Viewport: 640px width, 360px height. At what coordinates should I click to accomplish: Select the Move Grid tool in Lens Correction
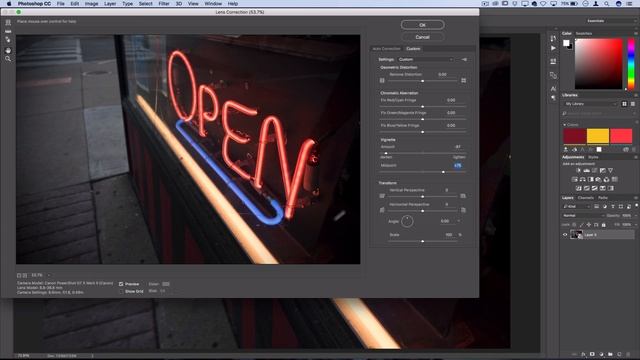coord(8,40)
